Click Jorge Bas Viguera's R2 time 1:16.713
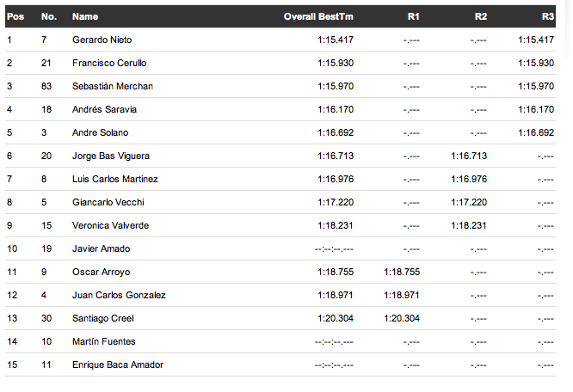This screenshot has height=392, width=573. click(x=468, y=156)
